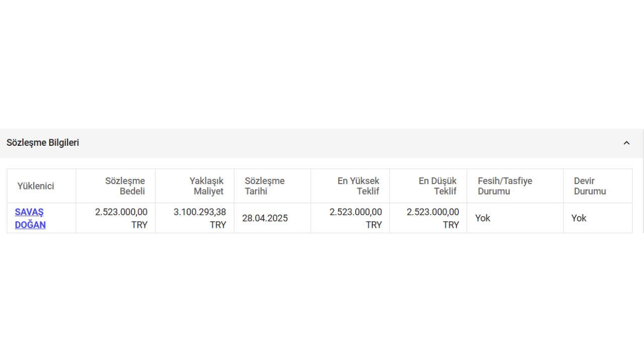Click the Fesih/Tasfiye Durumu column header
644x362 pixels.
pos(505,186)
